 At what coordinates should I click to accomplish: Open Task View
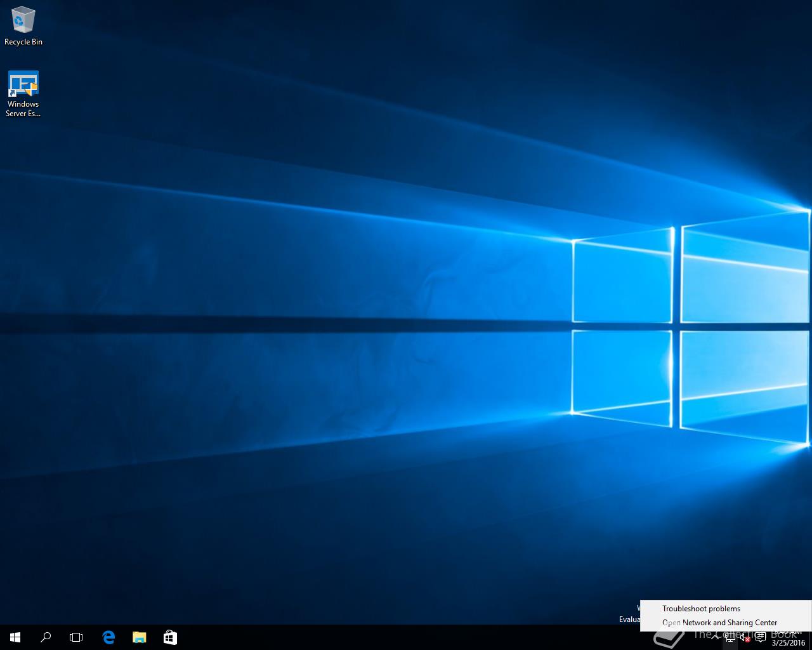(76, 637)
